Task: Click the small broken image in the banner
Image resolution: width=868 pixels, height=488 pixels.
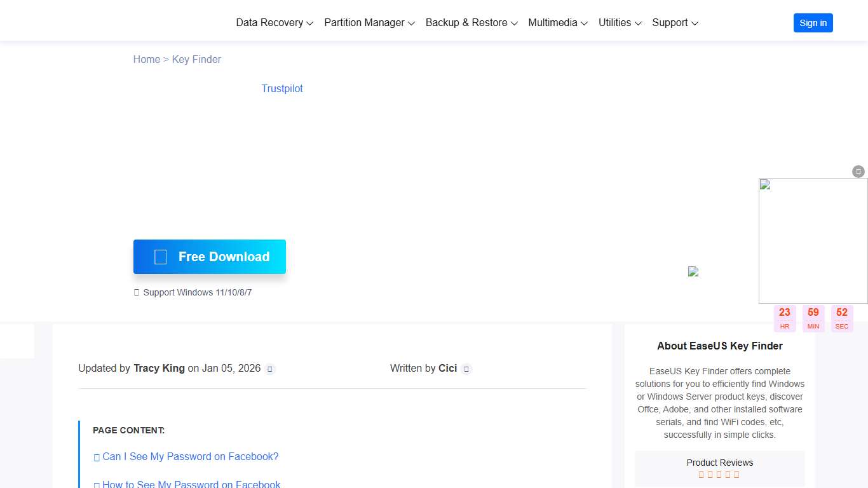Action: 693,271
